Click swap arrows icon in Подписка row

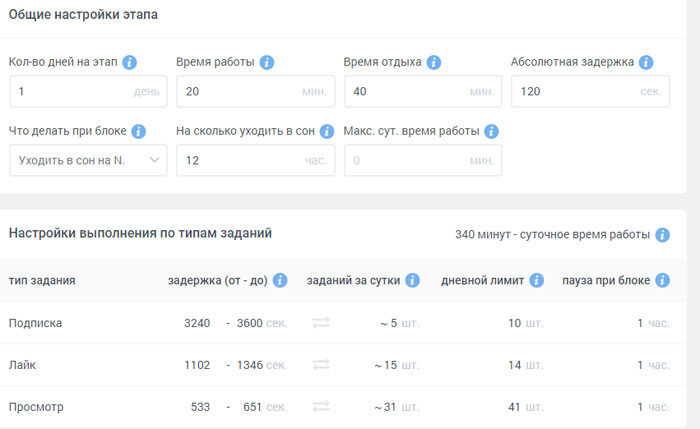tap(321, 322)
